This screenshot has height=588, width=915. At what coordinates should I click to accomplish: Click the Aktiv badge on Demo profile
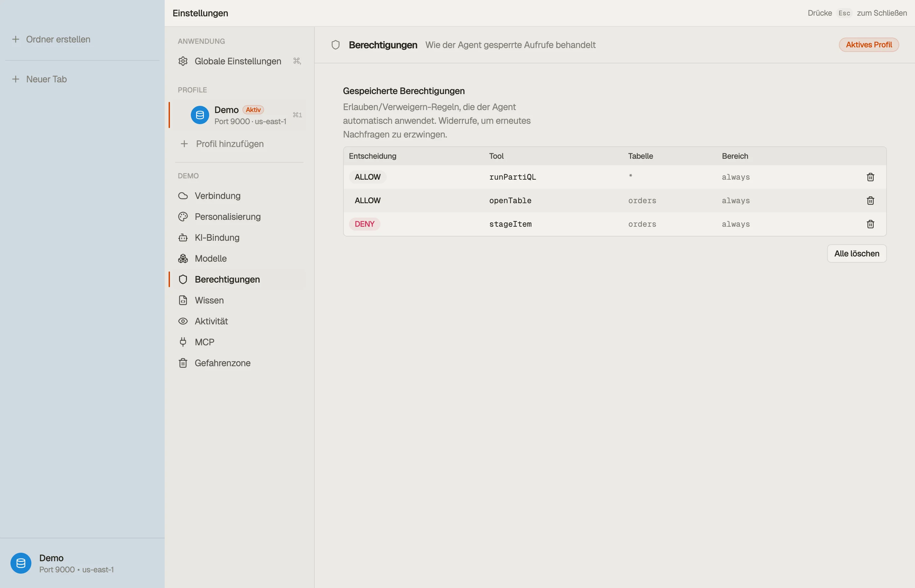point(253,110)
